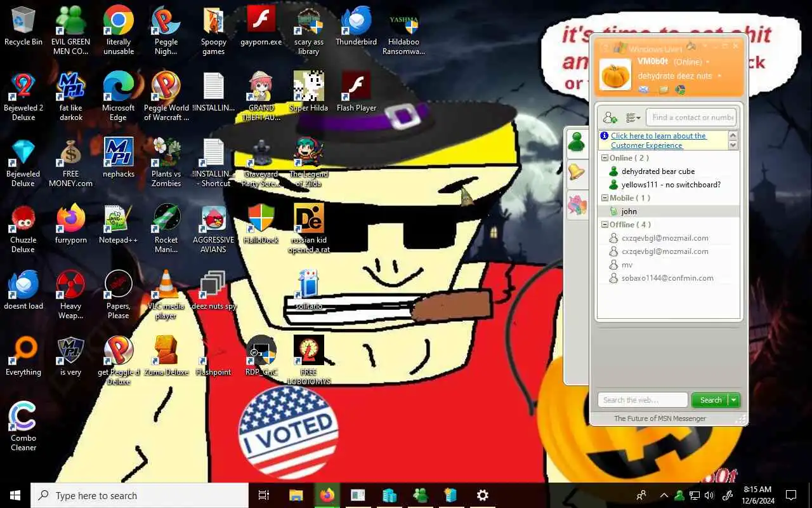Select the Hildaboo Ransomware desktop icon
This screenshot has width=812, height=508.
[x=404, y=30]
